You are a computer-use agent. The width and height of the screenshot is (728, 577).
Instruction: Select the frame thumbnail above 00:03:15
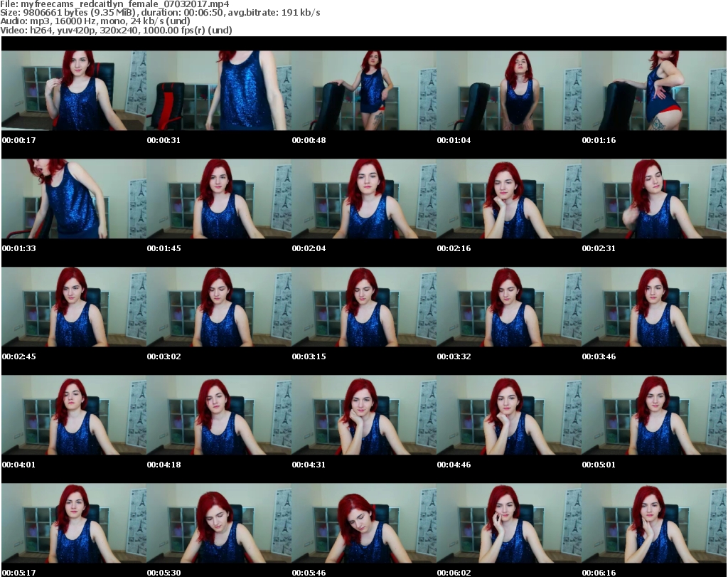pos(364,307)
